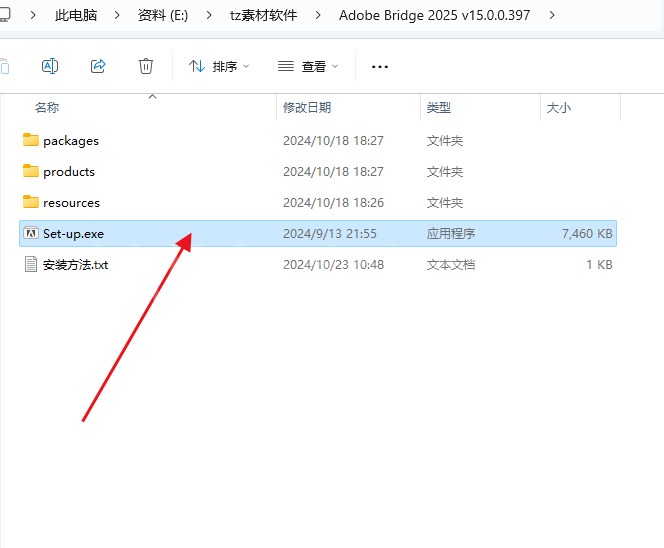This screenshot has width=664, height=548.
Task: Sort by the 大小 column header
Action: tap(559, 108)
